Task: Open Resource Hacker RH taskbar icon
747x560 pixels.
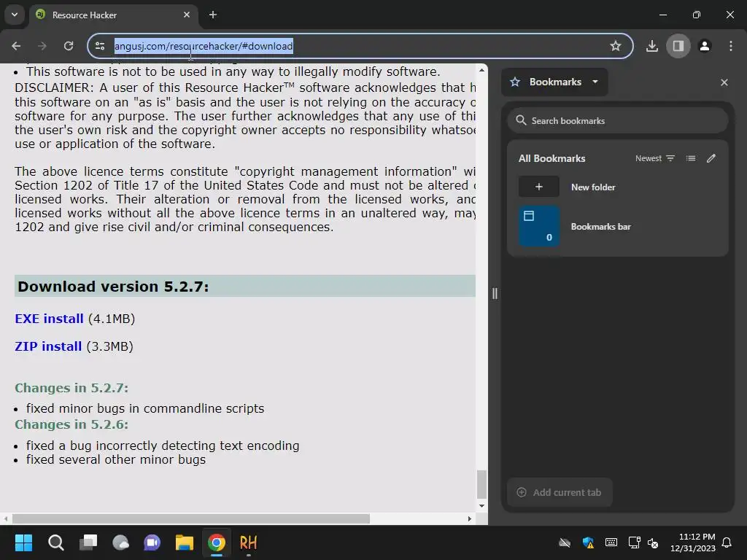Action: (x=248, y=542)
